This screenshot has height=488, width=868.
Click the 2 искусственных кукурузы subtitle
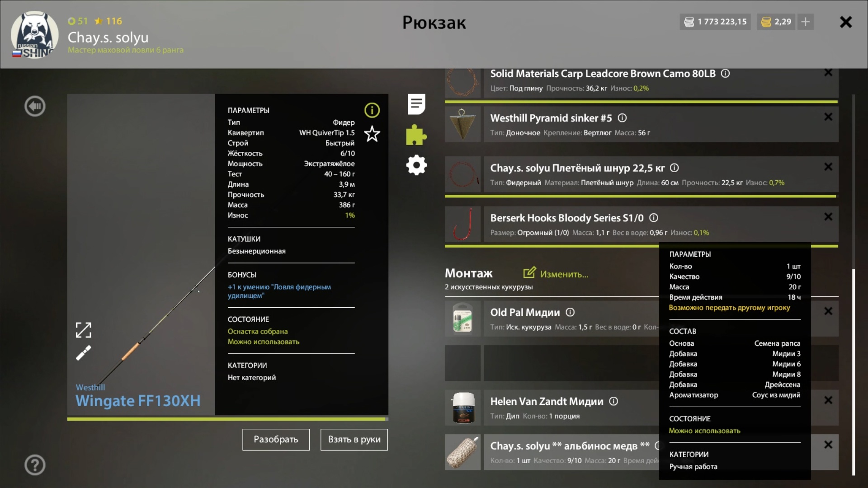489,287
